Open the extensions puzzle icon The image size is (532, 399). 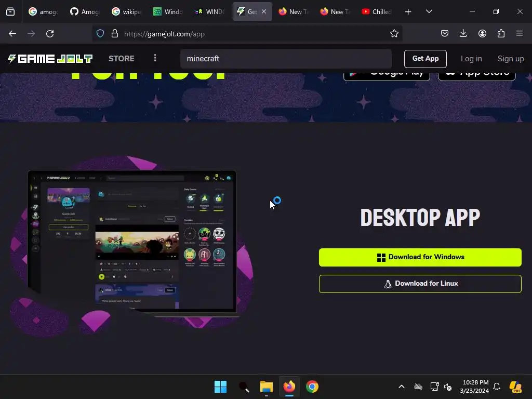(x=501, y=34)
